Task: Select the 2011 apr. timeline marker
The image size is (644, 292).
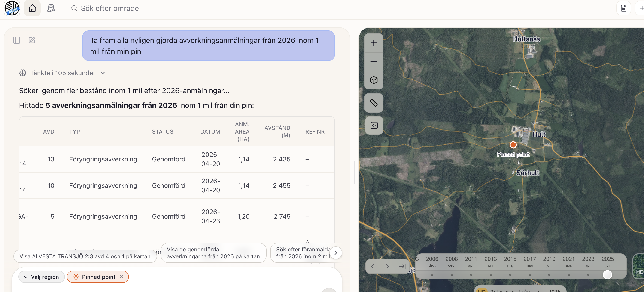Action: coord(471,274)
